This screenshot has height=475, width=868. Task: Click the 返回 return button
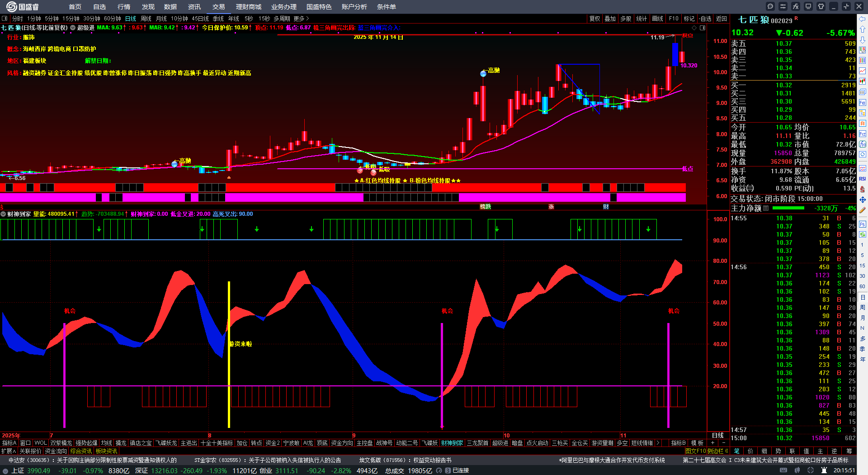pyautogui.click(x=722, y=19)
